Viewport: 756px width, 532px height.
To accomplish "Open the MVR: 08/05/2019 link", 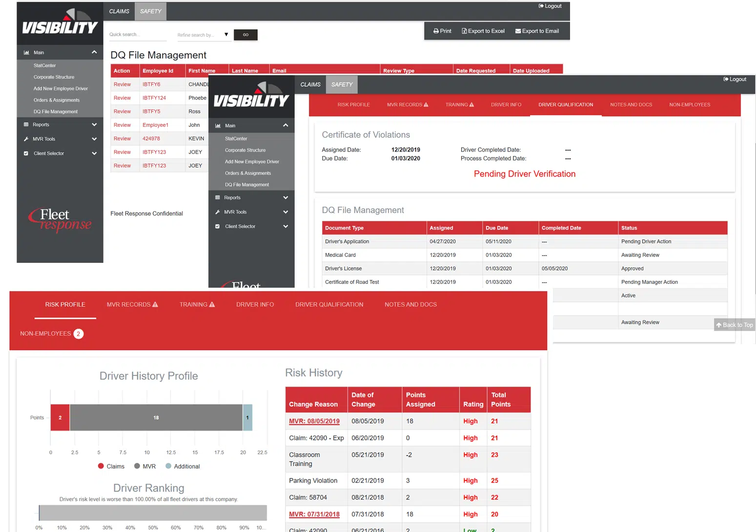I will point(314,421).
